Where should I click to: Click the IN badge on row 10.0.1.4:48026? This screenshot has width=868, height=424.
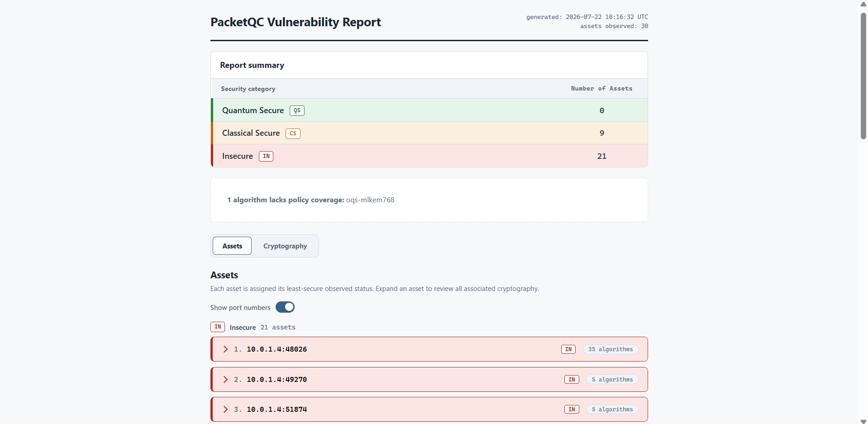tap(568, 349)
